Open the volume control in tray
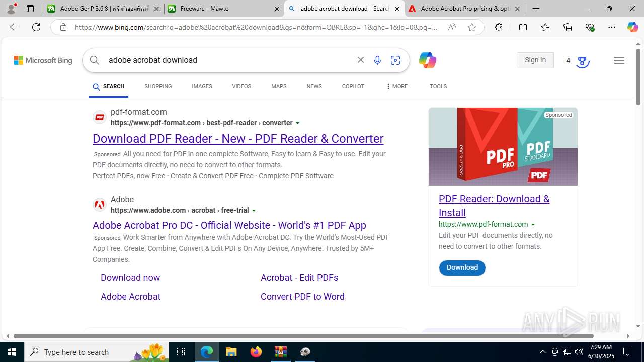The width and height of the screenshot is (644, 362). (579, 352)
